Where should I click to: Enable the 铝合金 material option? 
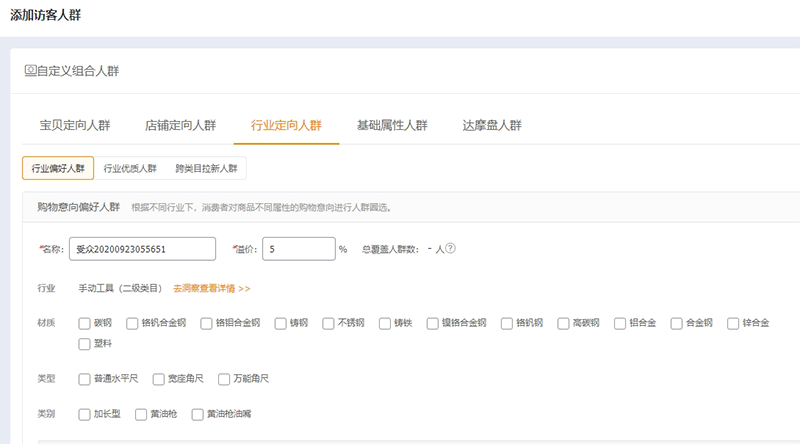coord(620,323)
